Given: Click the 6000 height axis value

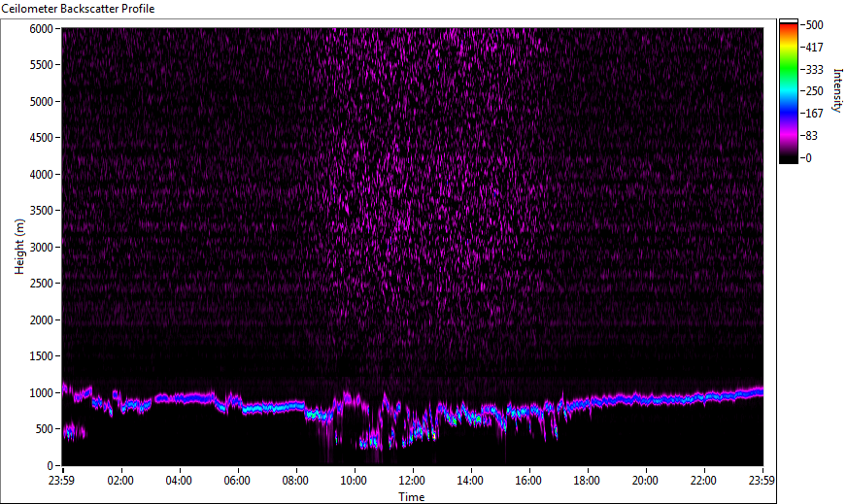Looking at the screenshot, I should (41, 28).
